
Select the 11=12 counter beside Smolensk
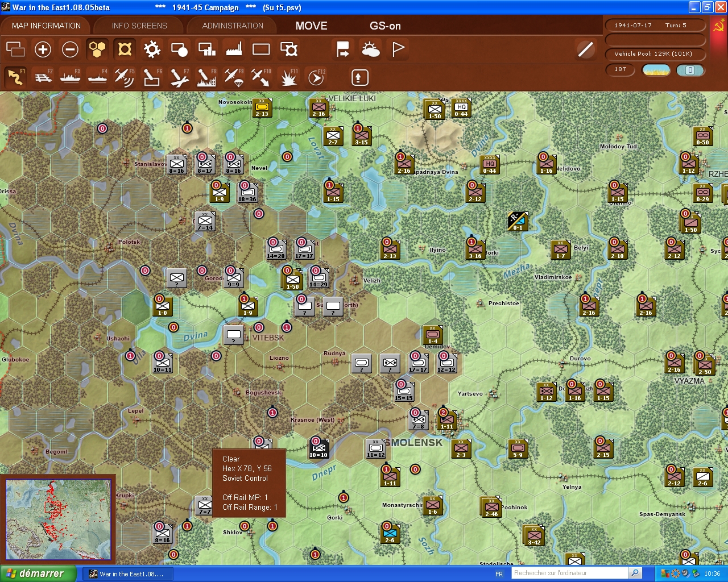(375, 448)
